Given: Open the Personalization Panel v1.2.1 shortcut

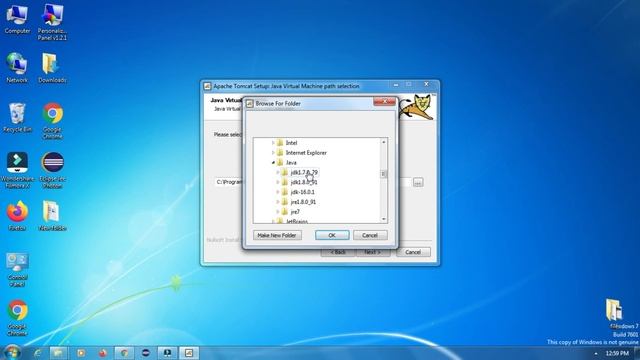Looking at the screenshot, I should [52, 22].
